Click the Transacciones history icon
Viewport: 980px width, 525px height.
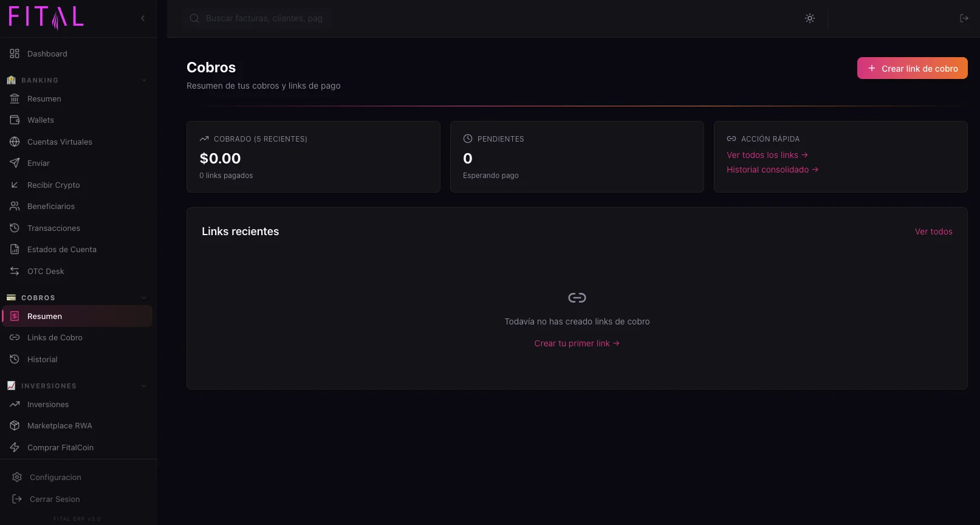tap(15, 228)
